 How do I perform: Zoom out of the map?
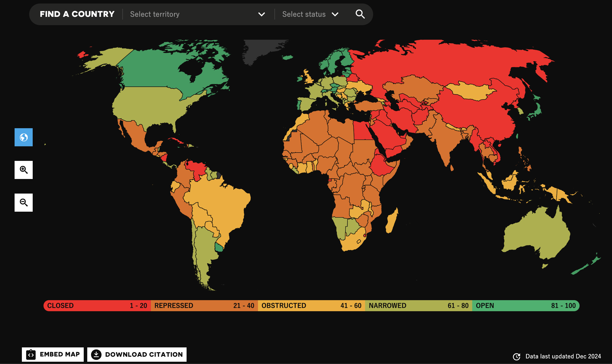[x=24, y=203]
